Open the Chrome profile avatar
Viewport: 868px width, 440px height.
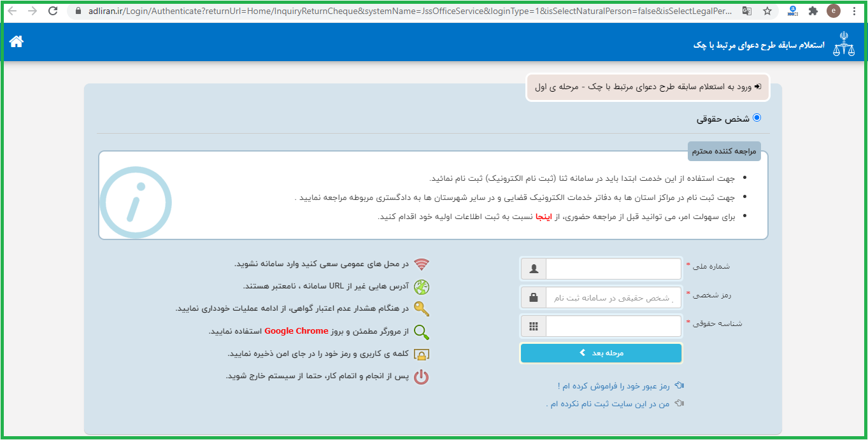(833, 11)
